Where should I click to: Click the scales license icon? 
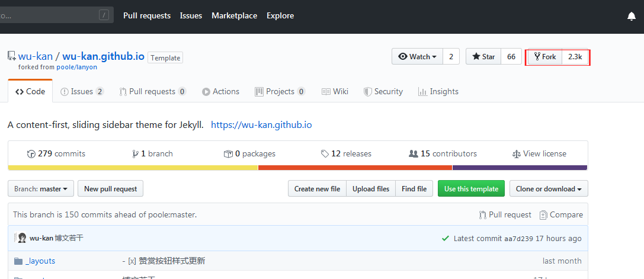click(x=516, y=153)
